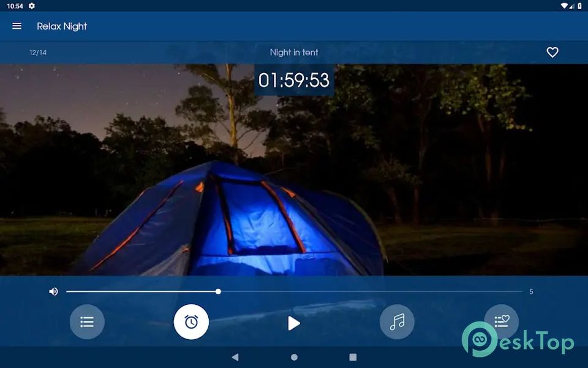588x368 pixels.
Task: Open the favorites playlist button
Action: click(502, 321)
